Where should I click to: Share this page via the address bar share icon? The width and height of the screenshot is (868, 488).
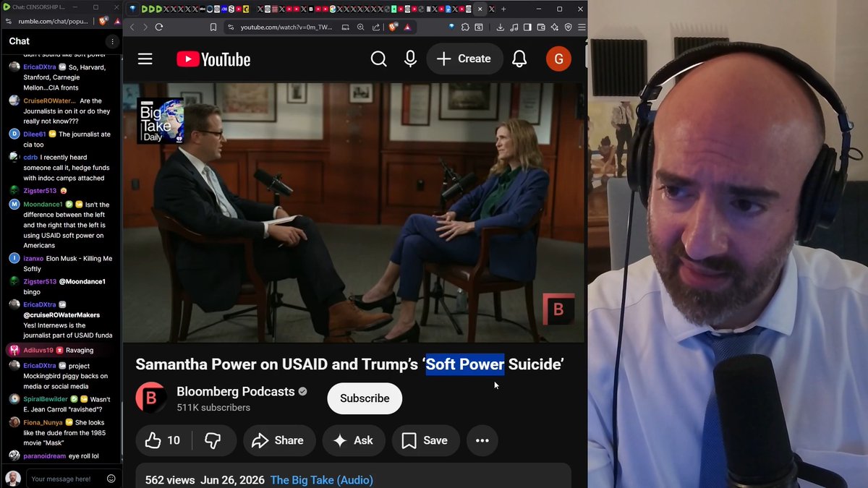point(376,27)
